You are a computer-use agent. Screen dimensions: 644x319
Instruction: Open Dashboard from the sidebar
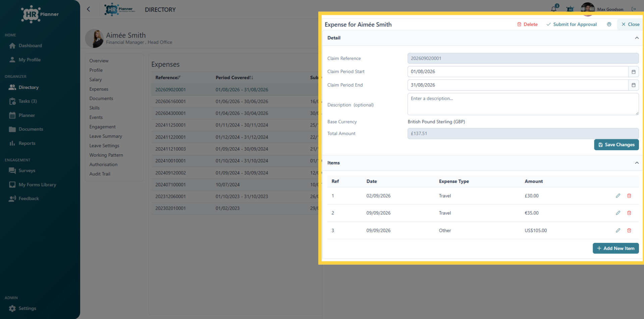click(26, 46)
